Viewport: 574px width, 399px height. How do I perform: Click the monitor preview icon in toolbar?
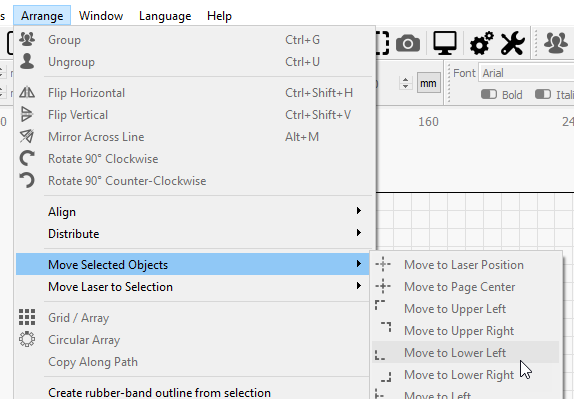click(x=445, y=43)
